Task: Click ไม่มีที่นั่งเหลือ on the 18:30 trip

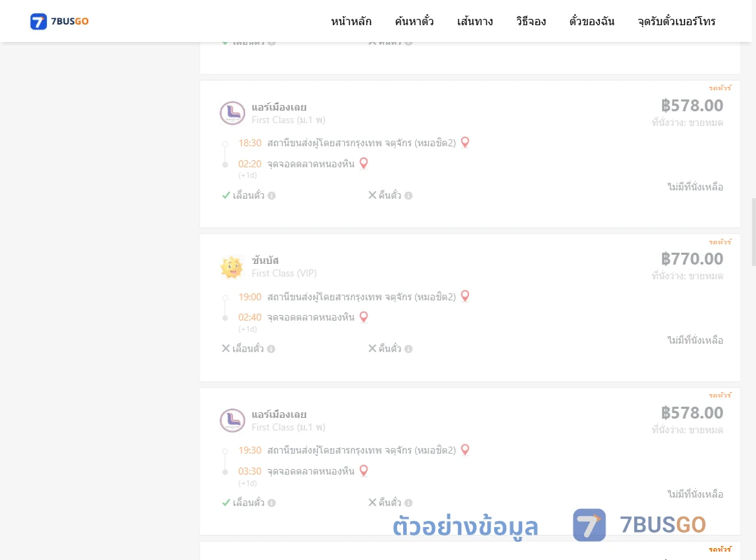Action: [695, 187]
